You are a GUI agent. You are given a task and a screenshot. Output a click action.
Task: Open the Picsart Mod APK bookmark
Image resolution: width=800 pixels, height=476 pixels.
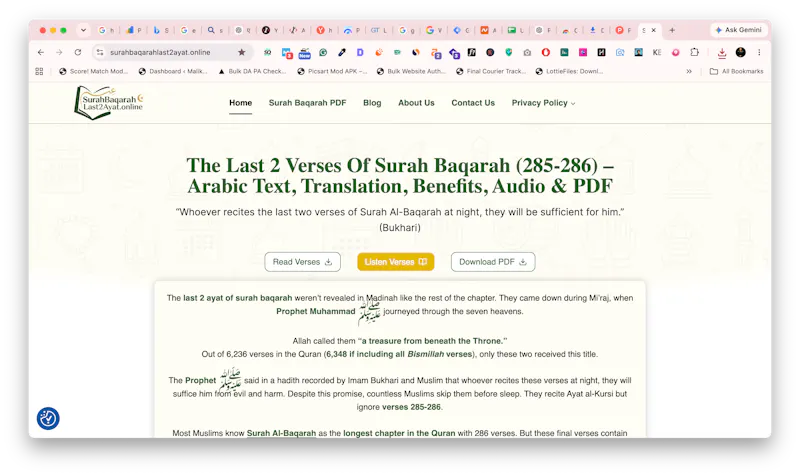pyautogui.click(x=332, y=71)
